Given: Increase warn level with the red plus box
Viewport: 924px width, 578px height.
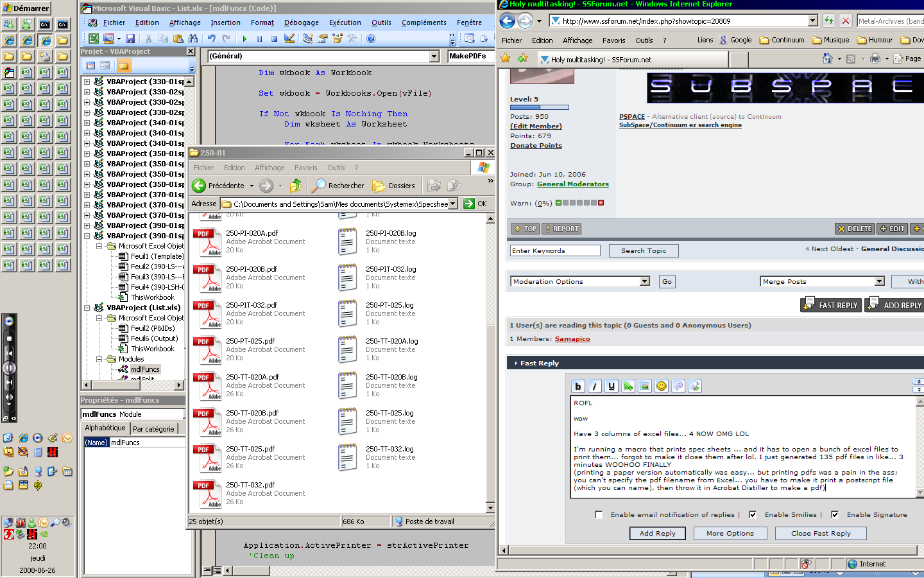Looking at the screenshot, I should [601, 203].
